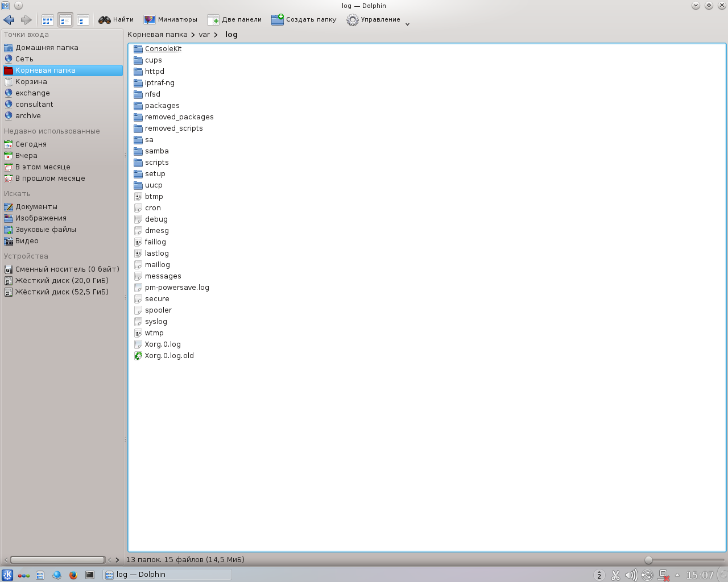Launch Firefox from the taskbar
Viewport: 728px width, 582px height.
[73, 575]
